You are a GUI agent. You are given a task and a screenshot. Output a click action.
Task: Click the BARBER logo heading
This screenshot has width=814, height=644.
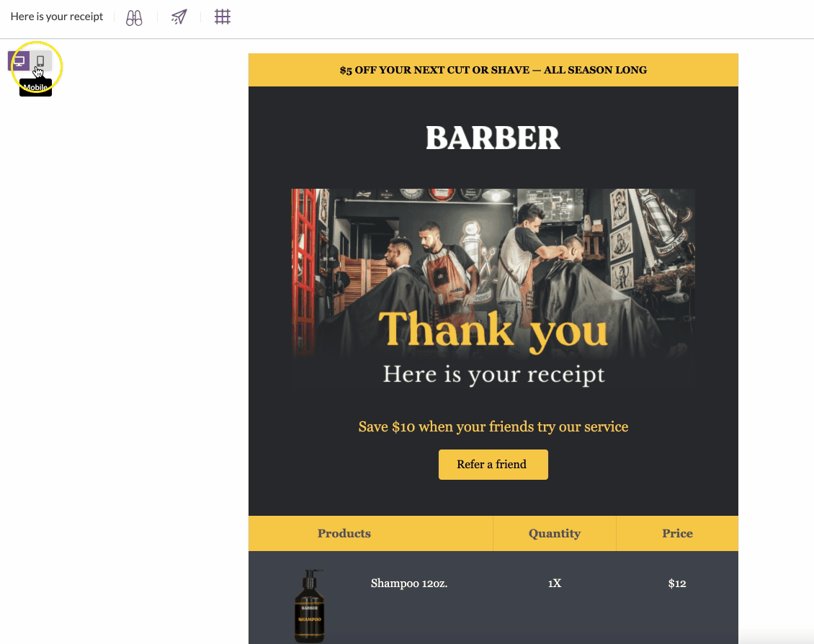pos(493,138)
